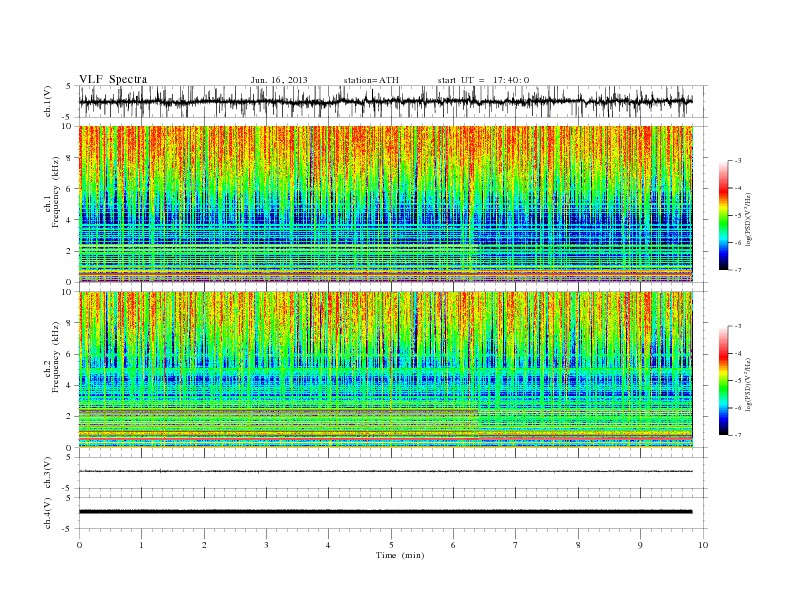Click the 'ch.1(V)' waveform axis label
The height and width of the screenshot is (612, 792).
pos(47,101)
